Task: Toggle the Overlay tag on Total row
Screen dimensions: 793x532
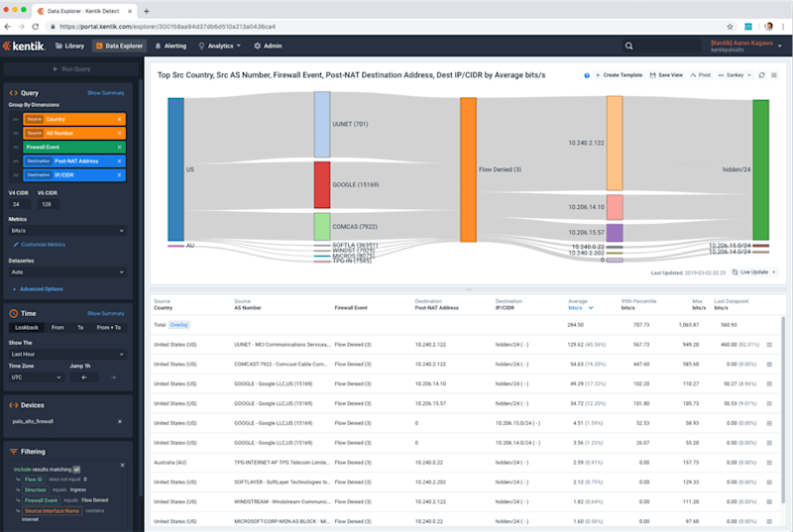Action: [179, 325]
